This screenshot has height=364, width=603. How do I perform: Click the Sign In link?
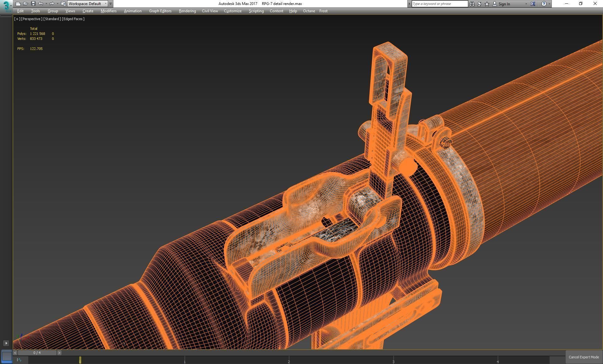click(x=504, y=4)
